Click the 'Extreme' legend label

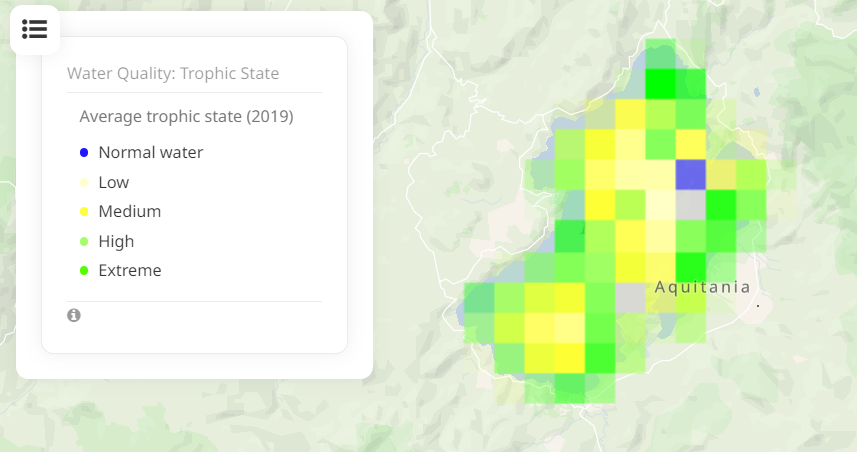[x=130, y=271]
